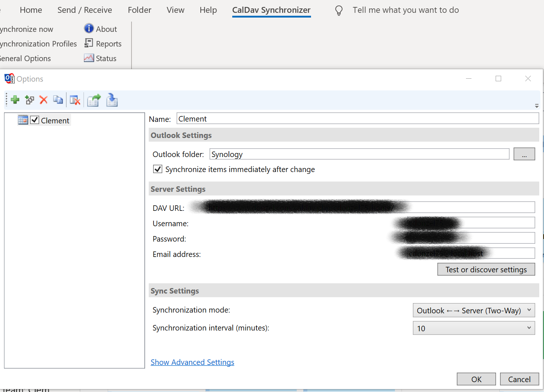Image resolution: width=544 pixels, height=392 pixels.
Task: Export profiles to file icon
Action: tap(94, 100)
